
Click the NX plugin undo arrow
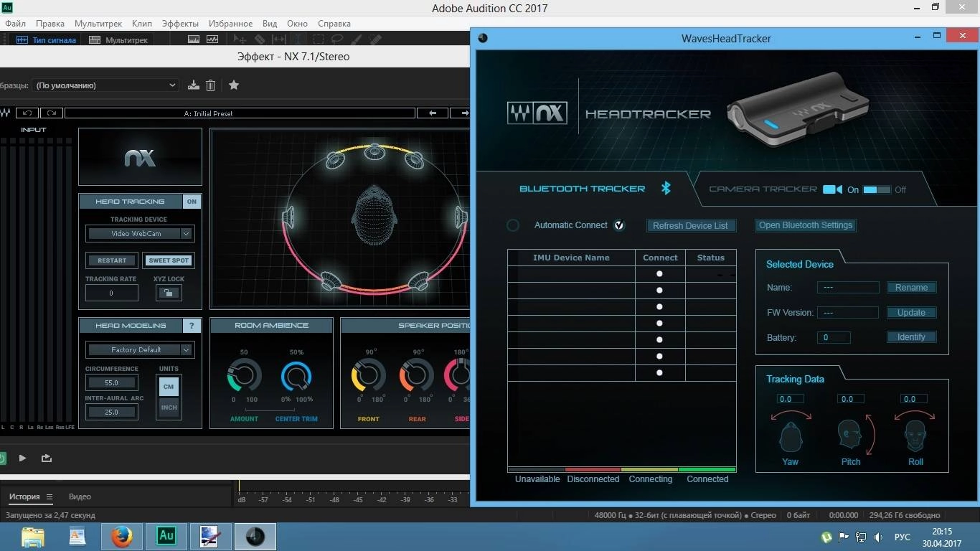pyautogui.click(x=27, y=113)
